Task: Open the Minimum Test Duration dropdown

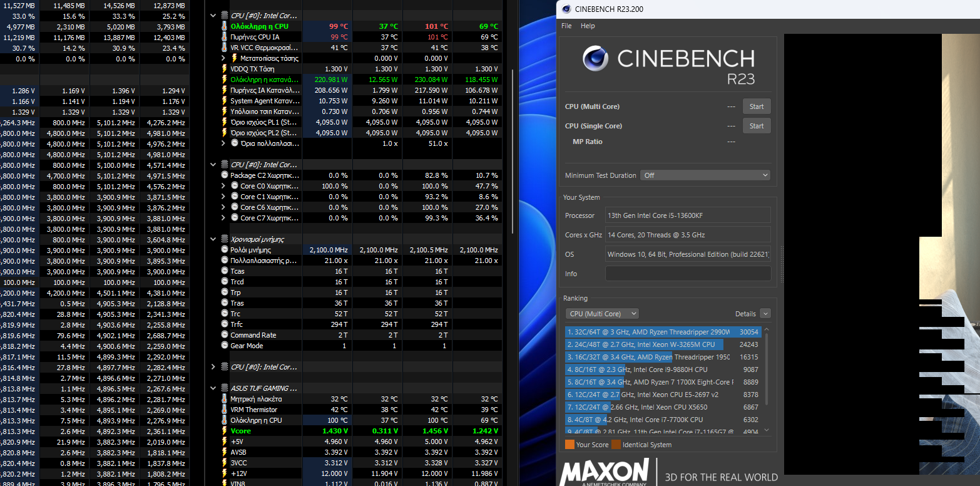Action: 705,175
